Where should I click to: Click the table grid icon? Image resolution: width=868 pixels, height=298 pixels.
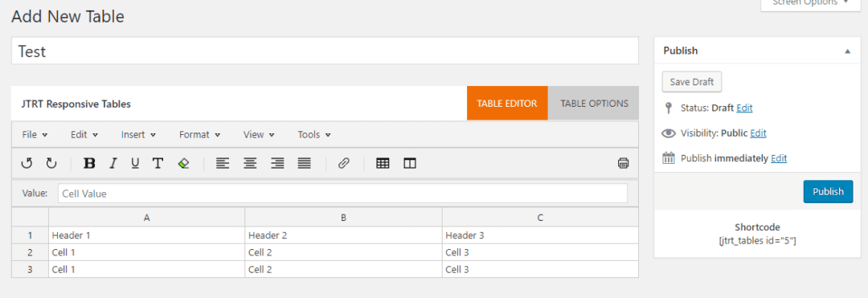[383, 163]
